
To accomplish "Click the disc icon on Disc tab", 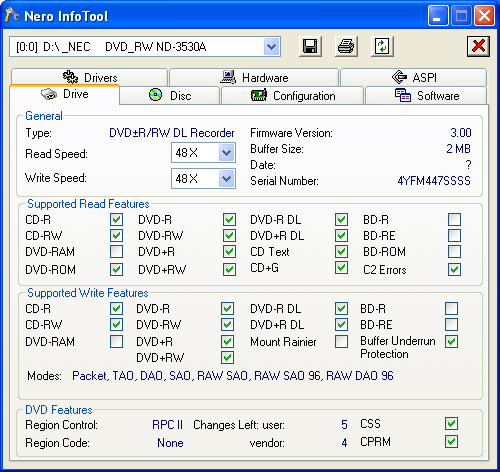I will click(x=156, y=95).
